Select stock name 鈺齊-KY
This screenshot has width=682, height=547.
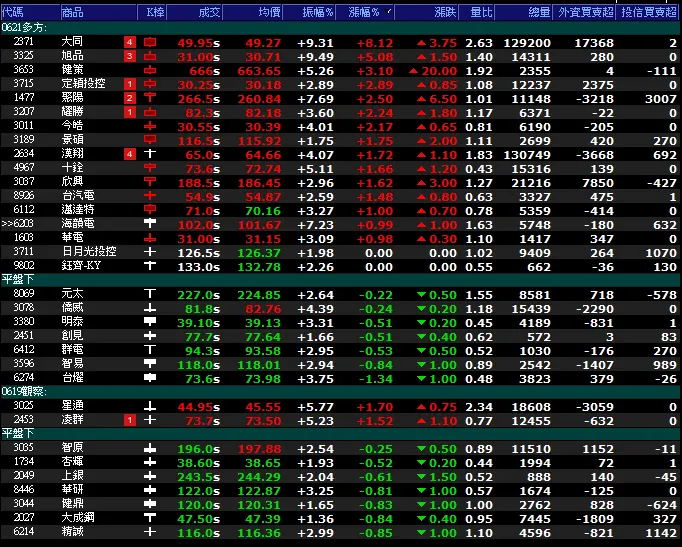(x=81, y=266)
